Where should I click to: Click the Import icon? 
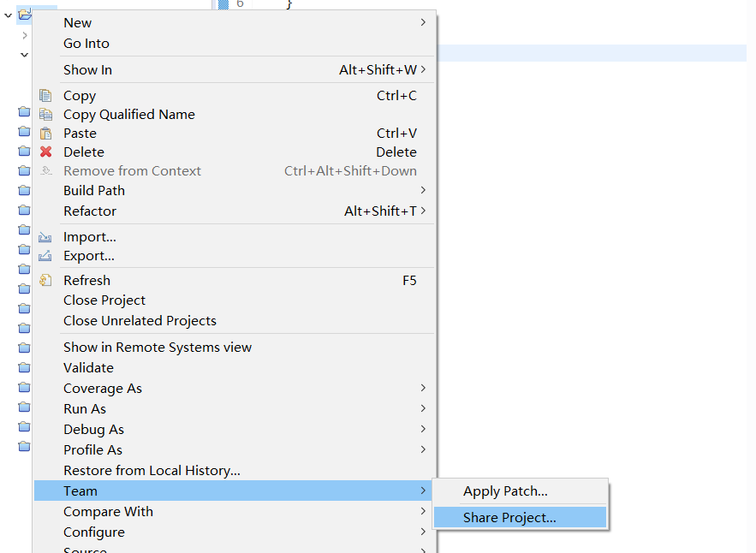(45, 237)
